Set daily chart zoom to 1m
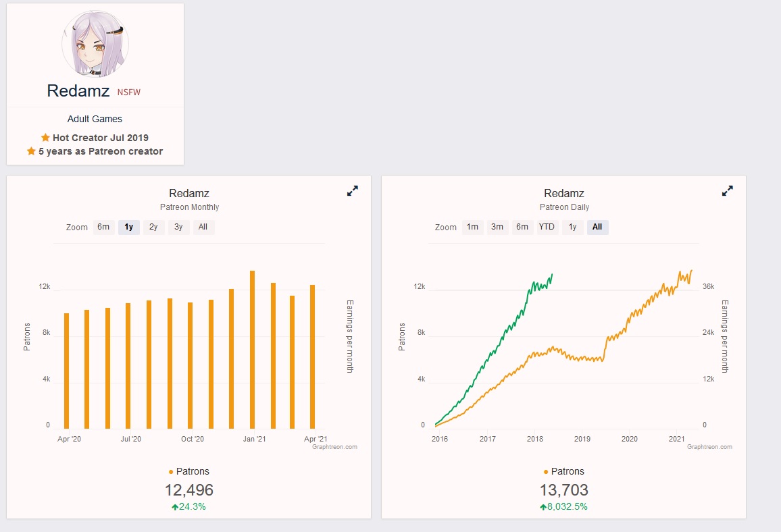This screenshot has height=532, width=781. click(473, 227)
